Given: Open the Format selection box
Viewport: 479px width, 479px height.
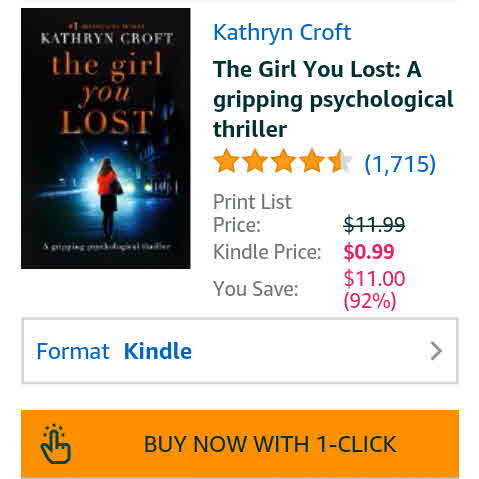Looking at the screenshot, I should click(x=240, y=351).
